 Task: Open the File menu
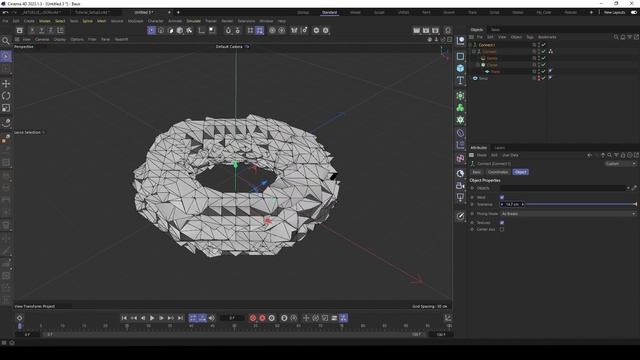5,21
